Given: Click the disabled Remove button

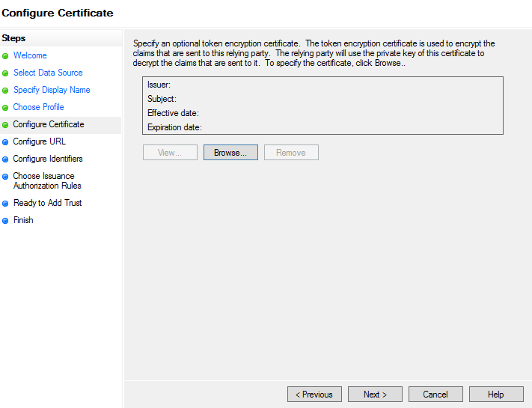Looking at the screenshot, I should click(291, 153).
